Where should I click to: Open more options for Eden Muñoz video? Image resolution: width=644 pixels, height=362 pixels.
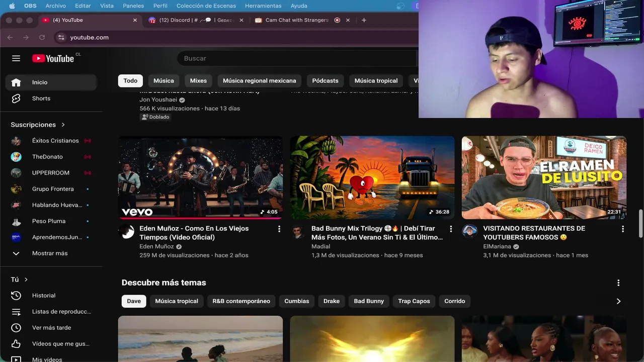click(x=279, y=229)
